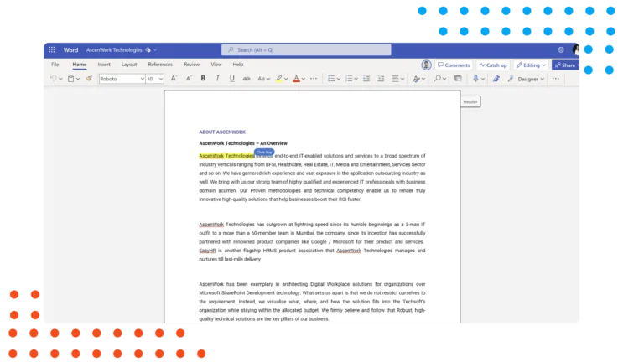
Task: Toggle strikethrough formatting
Action: pos(247,79)
